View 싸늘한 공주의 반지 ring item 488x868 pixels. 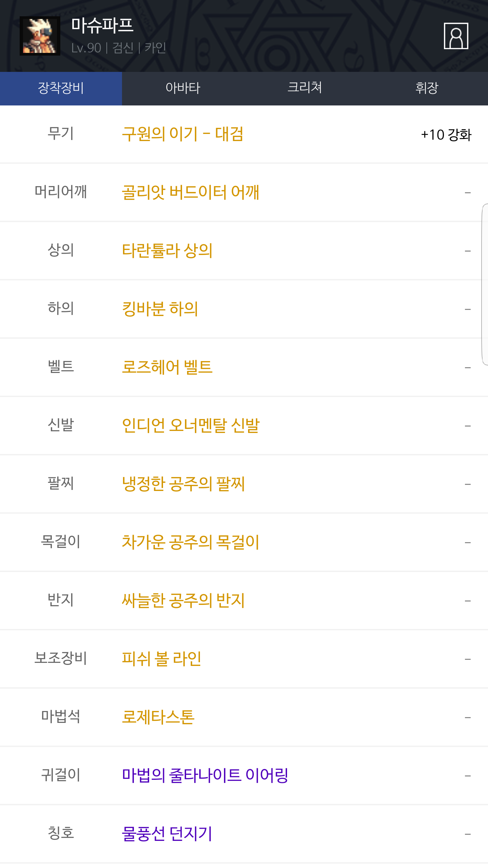pos(183,601)
